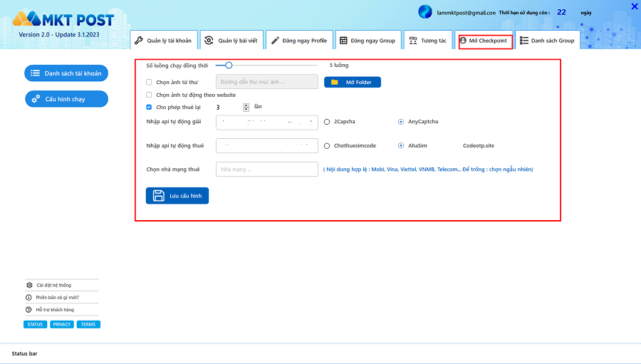Open Cấu hình chạy in sidebar
The width and height of the screenshot is (641, 364).
(66, 99)
